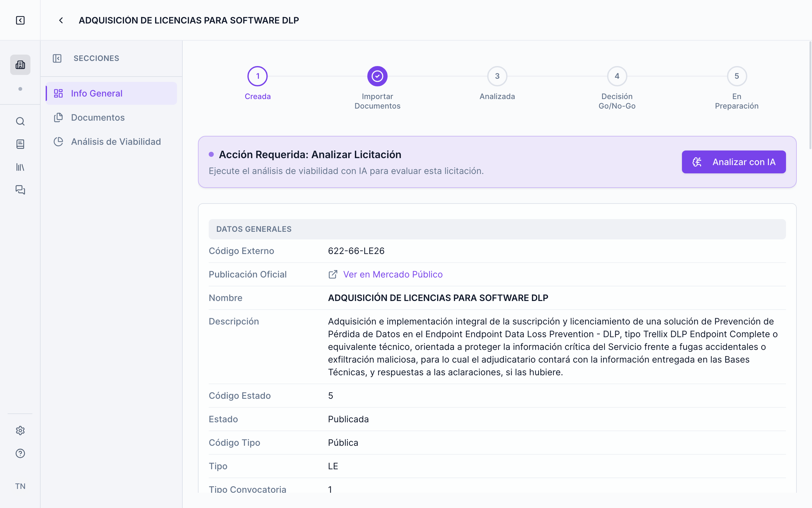
Task: Click step 3 Analizada circle
Action: pos(497,76)
